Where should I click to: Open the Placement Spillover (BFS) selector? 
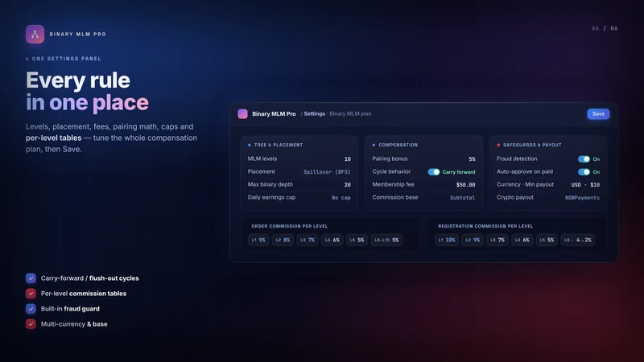pos(327,172)
